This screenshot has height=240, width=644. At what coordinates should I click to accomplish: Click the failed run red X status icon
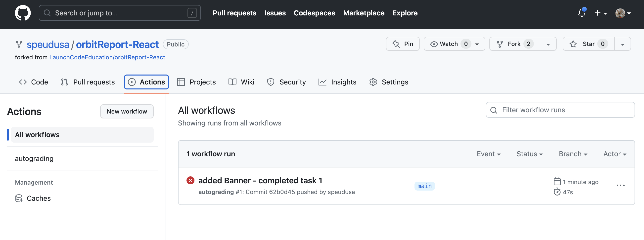coord(190,180)
